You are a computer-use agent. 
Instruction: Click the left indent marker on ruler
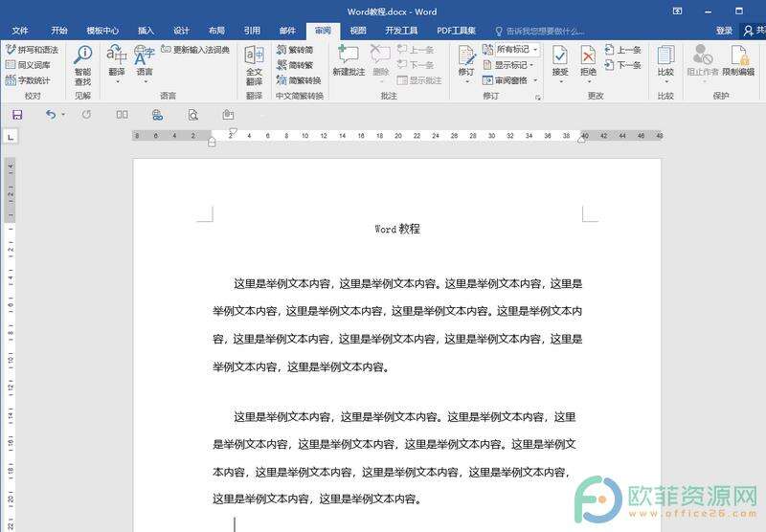[x=212, y=143]
